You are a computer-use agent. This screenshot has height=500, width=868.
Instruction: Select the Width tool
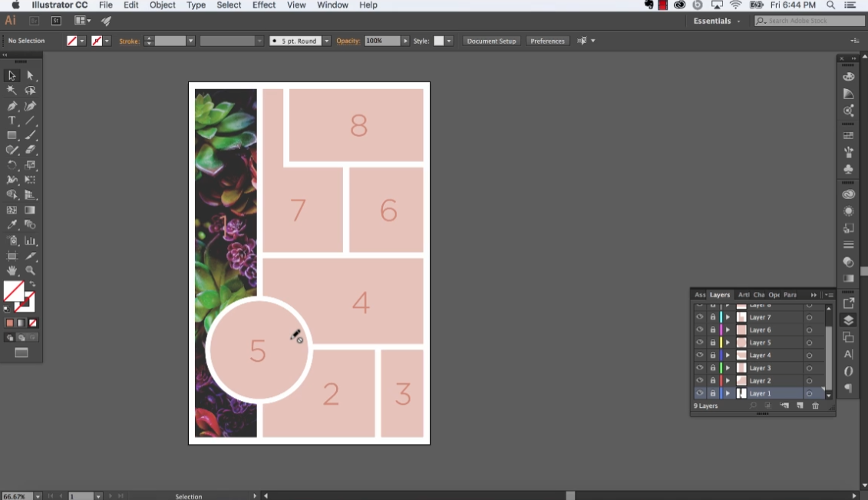(12, 180)
